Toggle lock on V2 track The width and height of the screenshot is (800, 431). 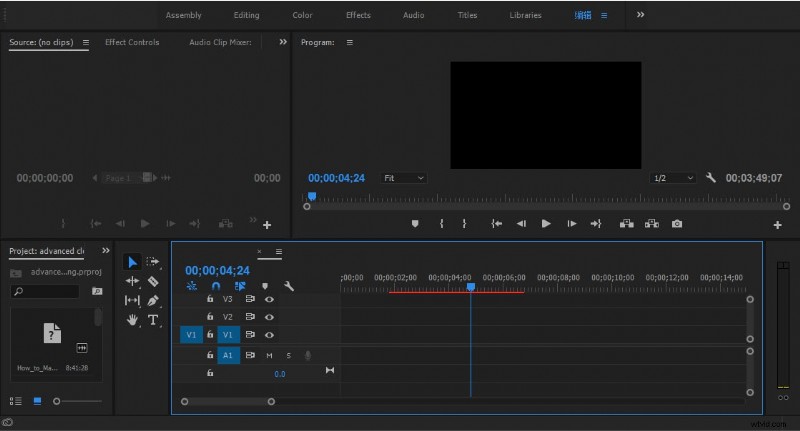tap(210, 316)
